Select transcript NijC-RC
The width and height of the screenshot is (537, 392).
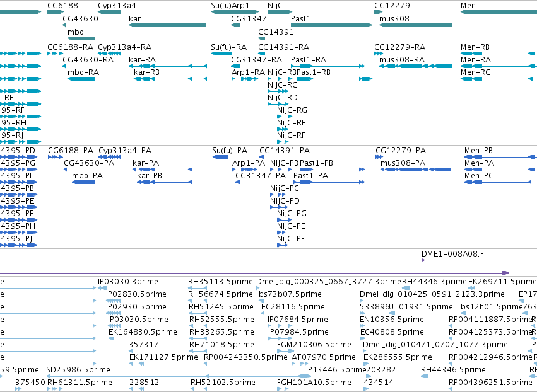(282, 85)
